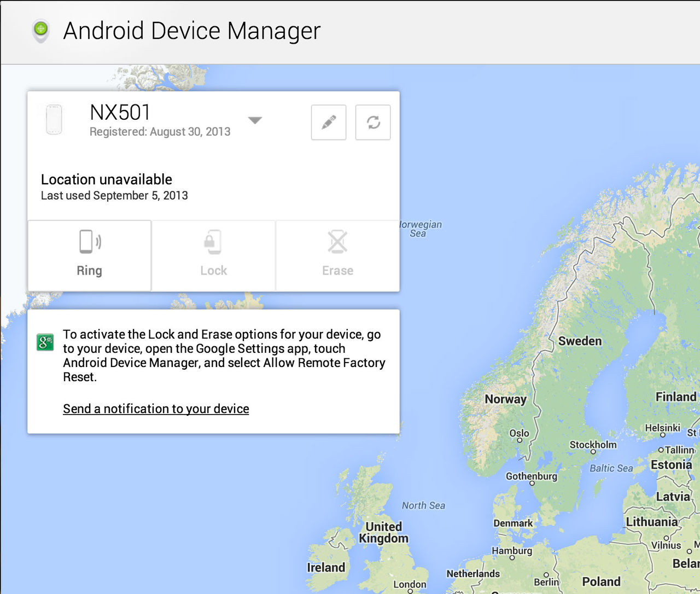Click the Norwegian Sea label on map

420,229
